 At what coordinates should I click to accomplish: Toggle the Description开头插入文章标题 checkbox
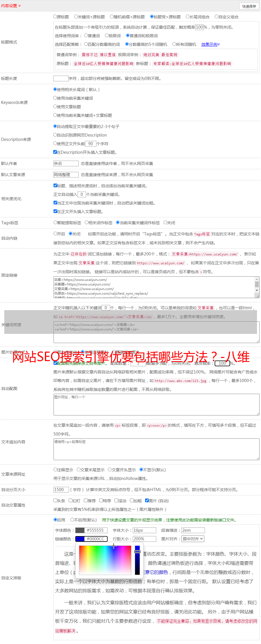click(x=55, y=152)
